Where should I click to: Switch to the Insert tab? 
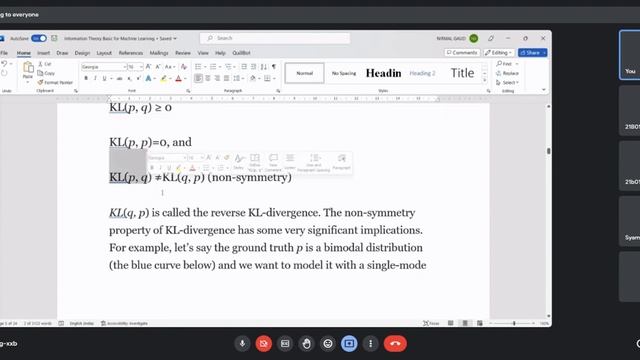[x=43, y=53]
